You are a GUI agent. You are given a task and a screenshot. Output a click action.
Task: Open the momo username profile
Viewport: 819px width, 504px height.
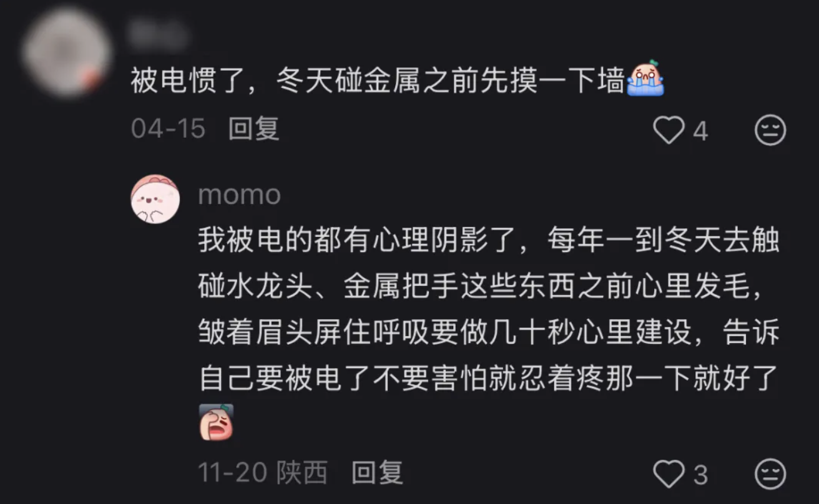(x=240, y=195)
